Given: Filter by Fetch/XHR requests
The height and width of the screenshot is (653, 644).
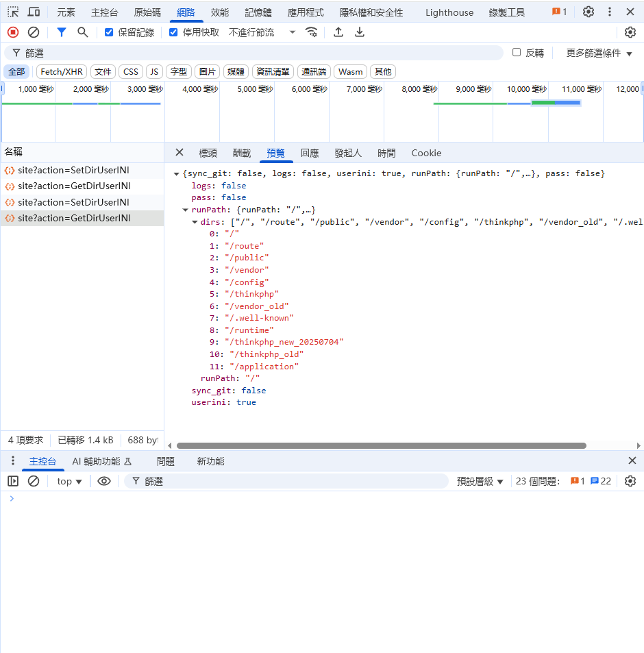Looking at the screenshot, I should tap(62, 72).
